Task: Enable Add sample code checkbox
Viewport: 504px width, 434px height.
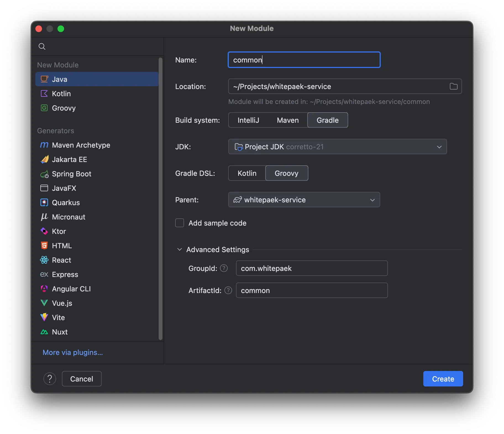Action: [180, 223]
